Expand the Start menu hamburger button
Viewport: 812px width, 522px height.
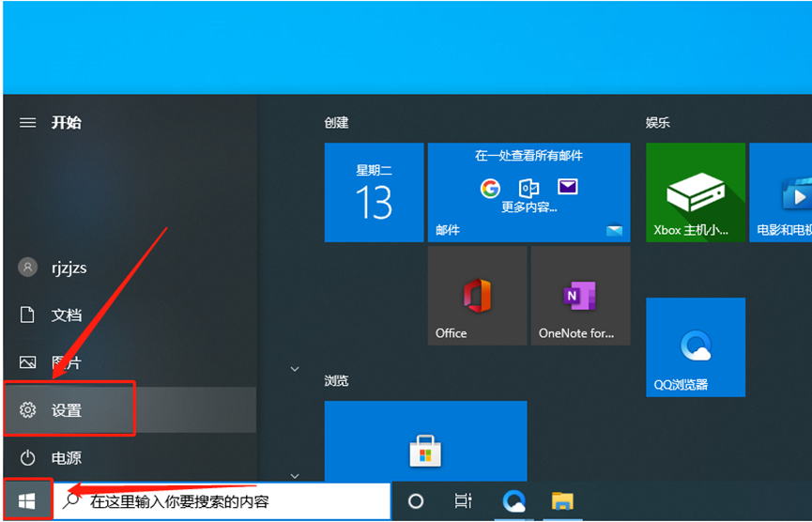pos(28,123)
